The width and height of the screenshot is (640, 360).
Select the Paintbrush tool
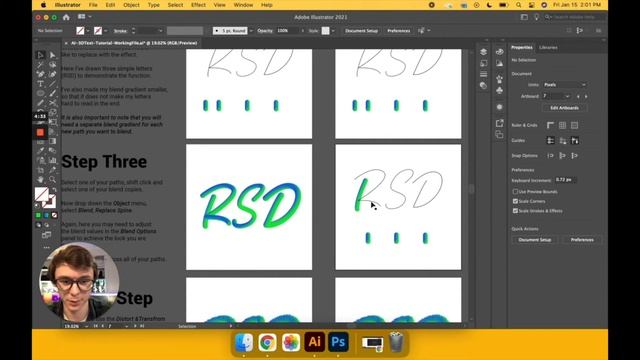(x=53, y=93)
